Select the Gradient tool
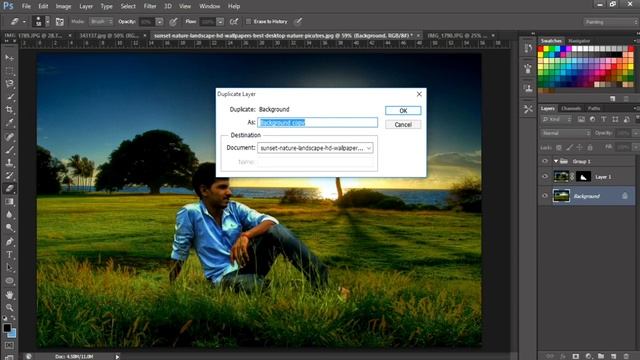Viewport: 640px width, 360px height. [x=9, y=202]
